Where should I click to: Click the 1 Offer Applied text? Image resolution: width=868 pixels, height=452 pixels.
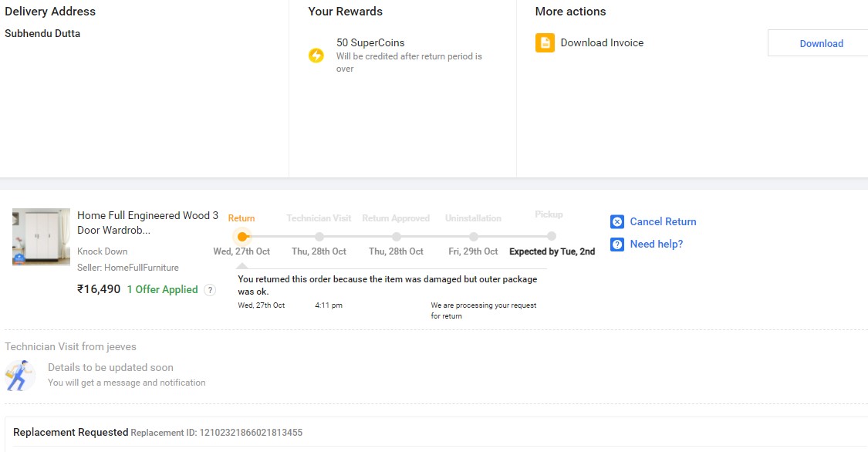[162, 290]
